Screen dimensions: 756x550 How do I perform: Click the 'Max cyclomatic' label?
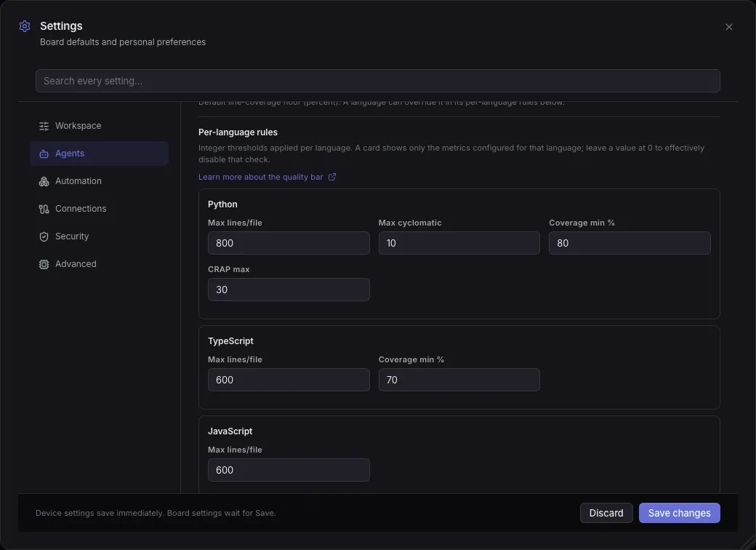click(x=410, y=223)
